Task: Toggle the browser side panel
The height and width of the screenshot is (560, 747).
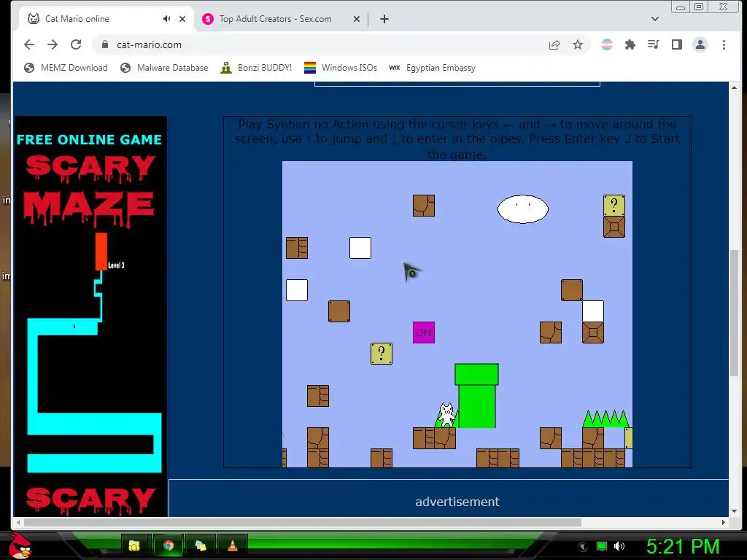Action: point(676,44)
